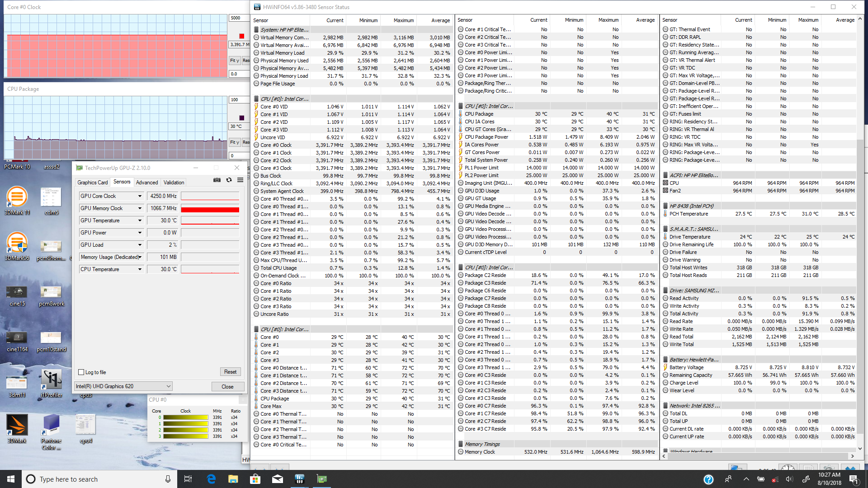Enable the Log to file checkbox
The height and width of the screenshot is (488, 868).
tap(81, 372)
